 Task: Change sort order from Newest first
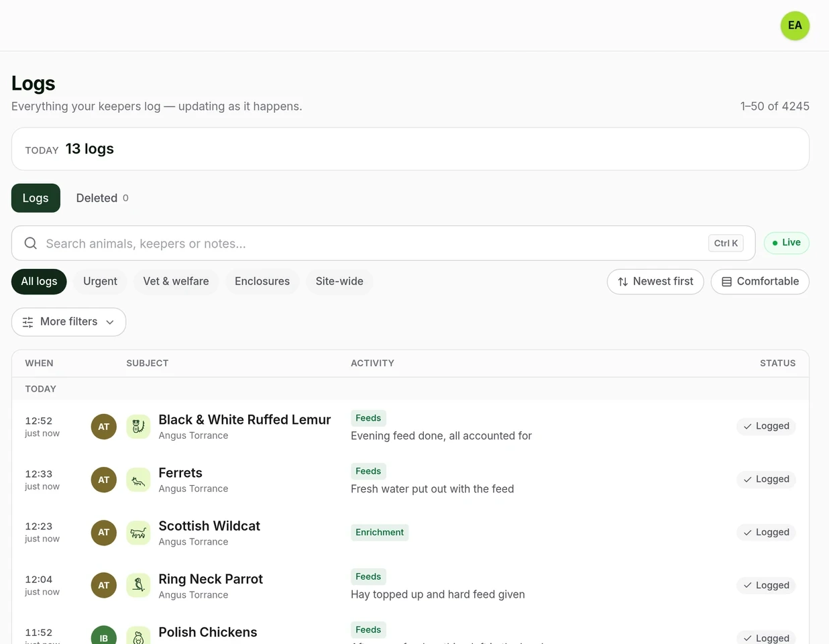point(655,282)
